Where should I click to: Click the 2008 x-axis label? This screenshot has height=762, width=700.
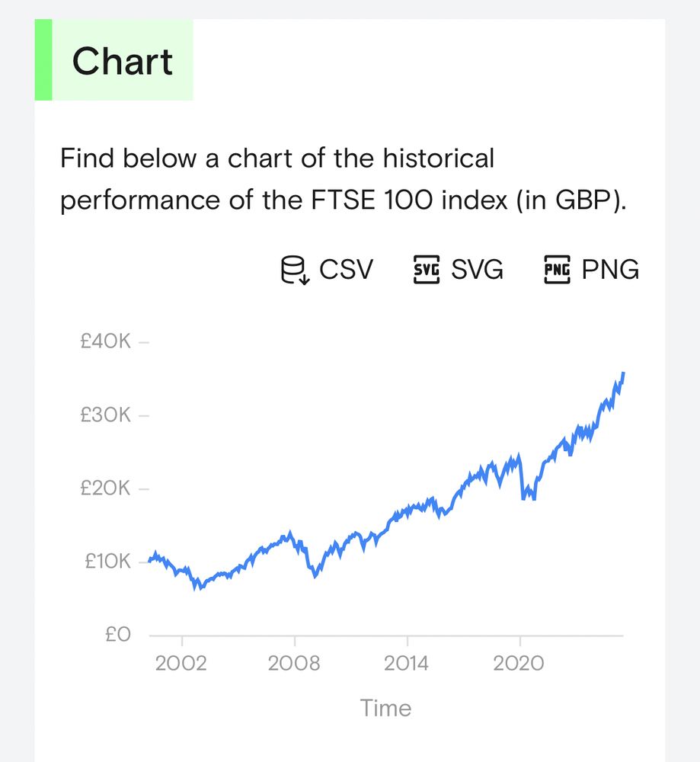[x=294, y=663]
